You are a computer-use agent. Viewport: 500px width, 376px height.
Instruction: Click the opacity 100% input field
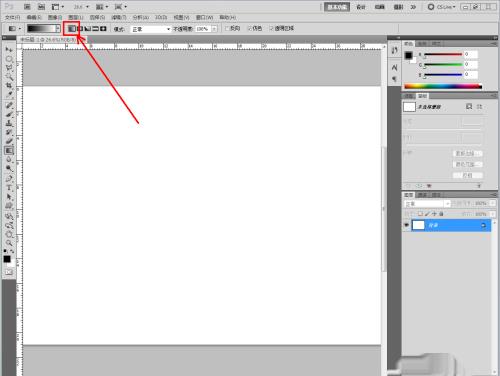203,29
